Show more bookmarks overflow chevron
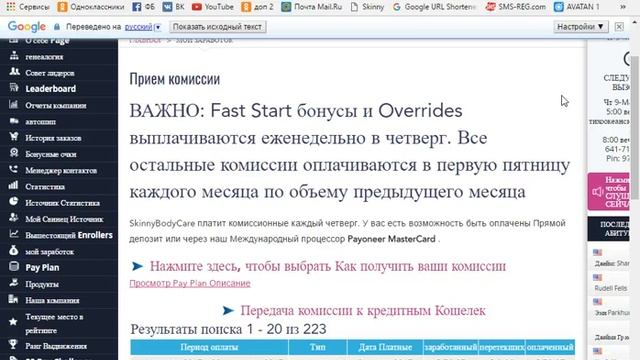Screen dimensions: 640x360 pyautogui.click(x=623, y=7)
